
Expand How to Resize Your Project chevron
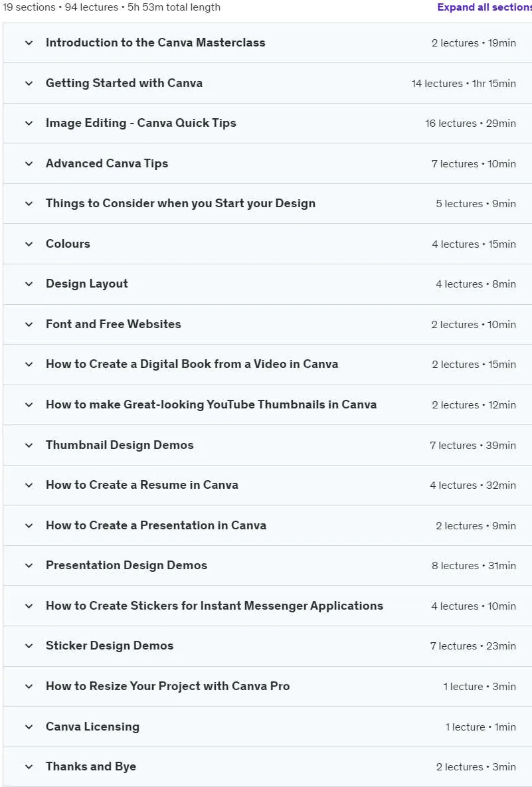29,686
